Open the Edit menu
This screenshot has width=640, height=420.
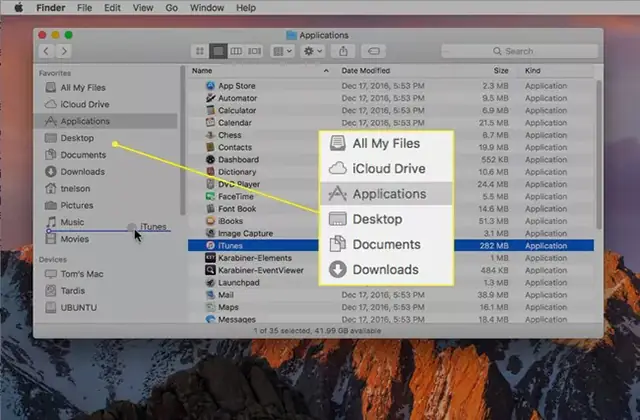click(112, 8)
